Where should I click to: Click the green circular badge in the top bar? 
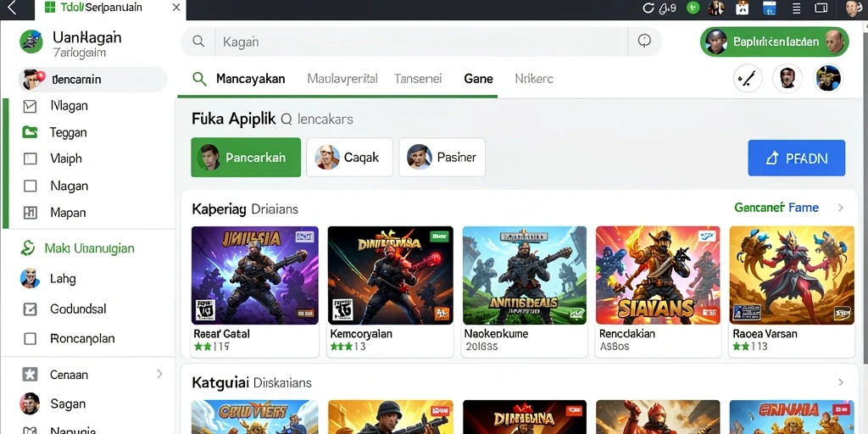[693, 8]
